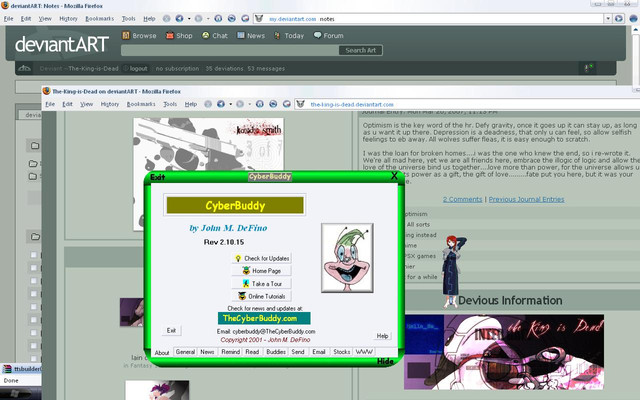Click the TheCyberBuddy.com banner link
This screenshot has width=640, height=400.
264,318
